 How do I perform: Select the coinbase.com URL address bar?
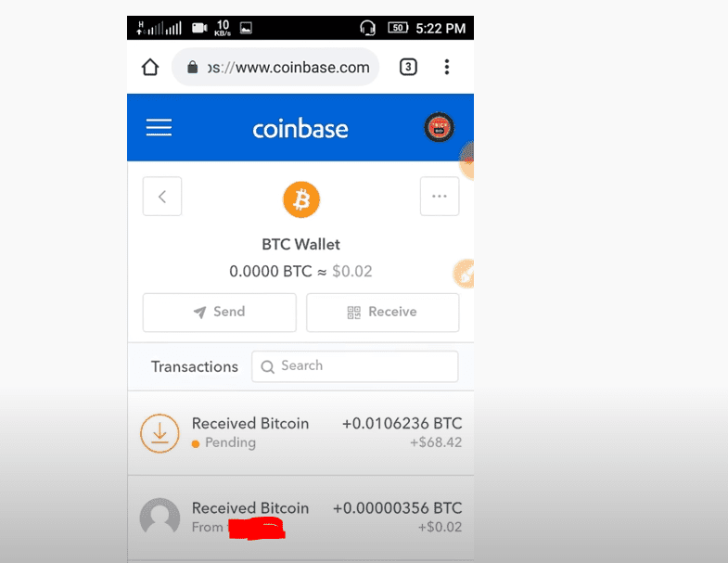(x=275, y=67)
